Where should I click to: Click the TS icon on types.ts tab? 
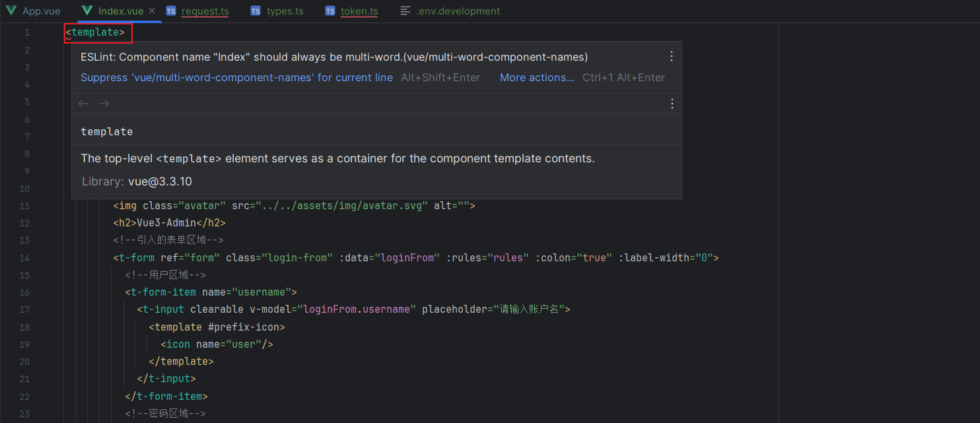[256, 11]
